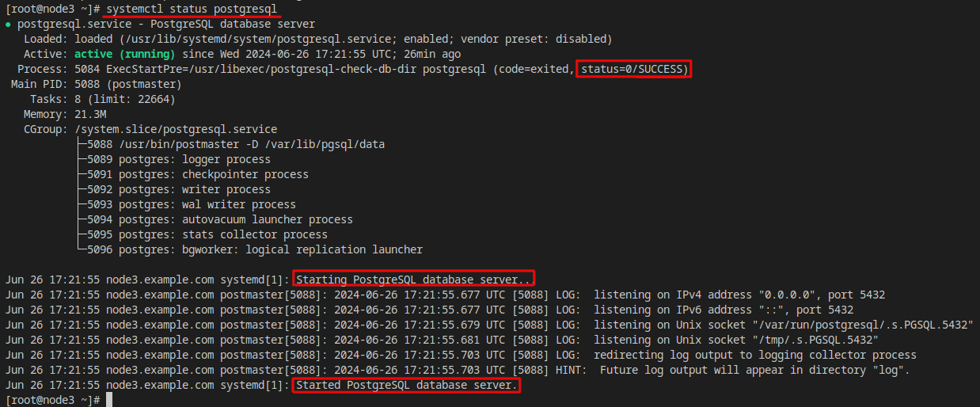Click 'since Wed 2024-06-26 17:21:55 UTC; 26min ago'
The width and height of the screenshot is (980, 407).
(x=321, y=54)
